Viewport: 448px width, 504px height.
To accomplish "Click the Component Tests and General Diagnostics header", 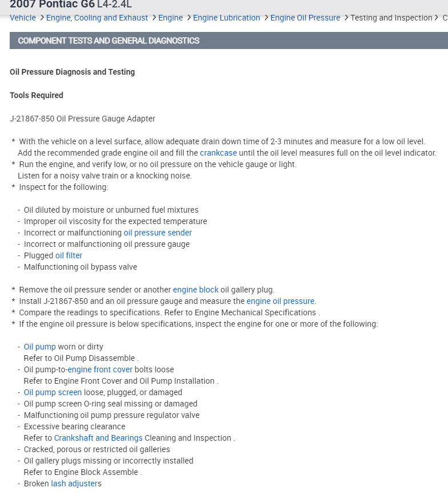I will 228,40.
